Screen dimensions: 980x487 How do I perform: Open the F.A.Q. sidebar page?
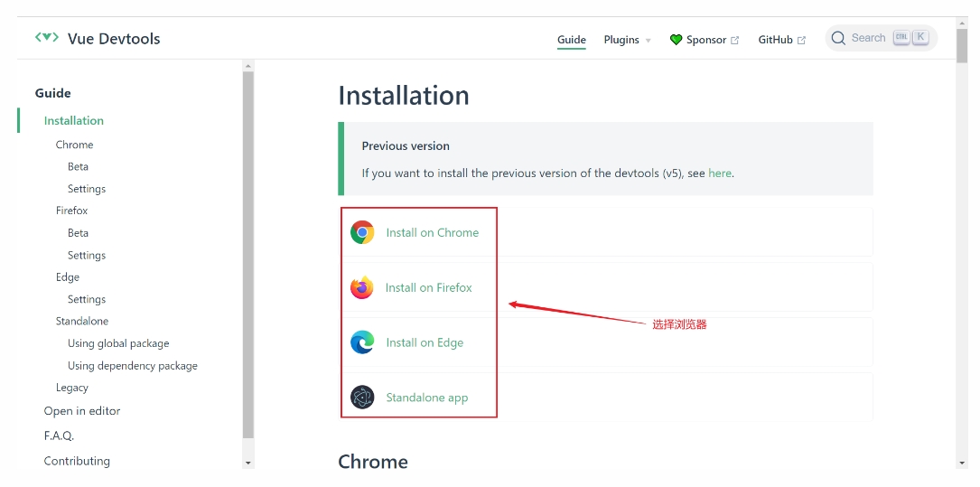(x=59, y=435)
